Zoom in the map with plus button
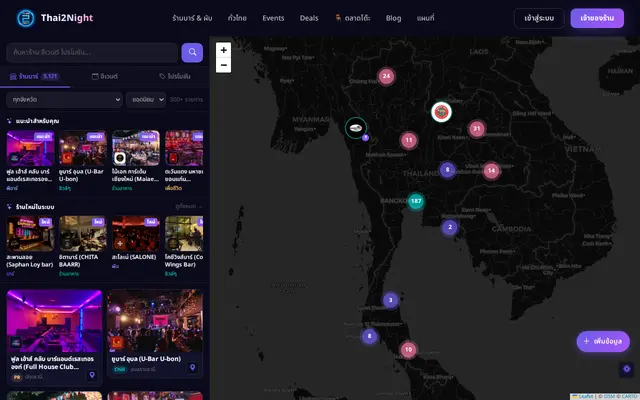Screen dimensions: 640x400 click(x=224, y=50)
